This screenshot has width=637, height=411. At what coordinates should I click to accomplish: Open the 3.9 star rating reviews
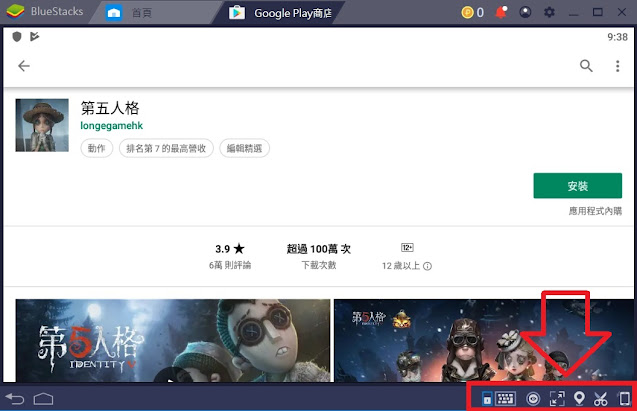tap(230, 249)
